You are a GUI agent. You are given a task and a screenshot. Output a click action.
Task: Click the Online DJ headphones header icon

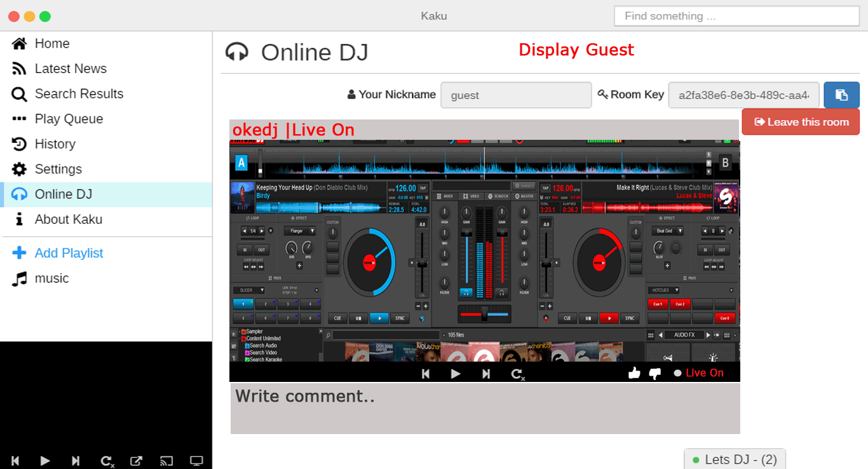[237, 51]
